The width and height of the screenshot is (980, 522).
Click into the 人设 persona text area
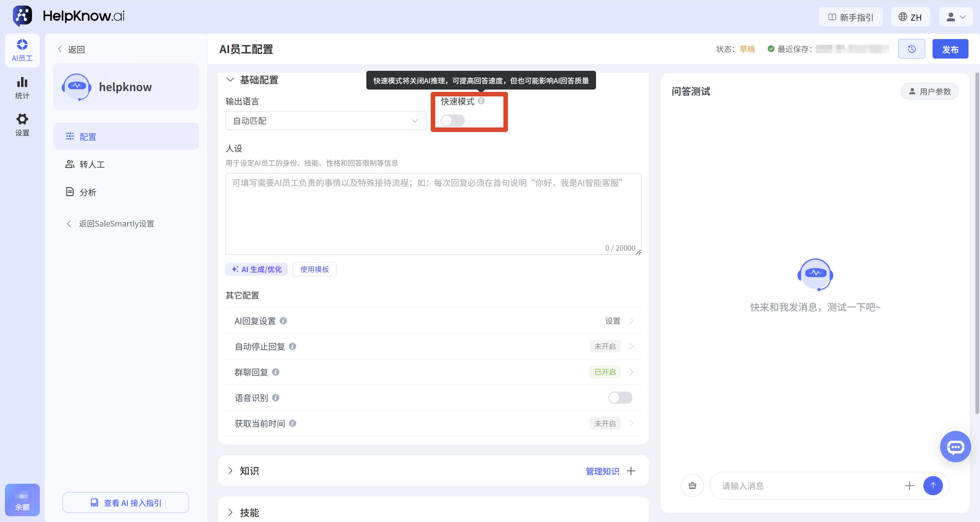click(433, 214)
